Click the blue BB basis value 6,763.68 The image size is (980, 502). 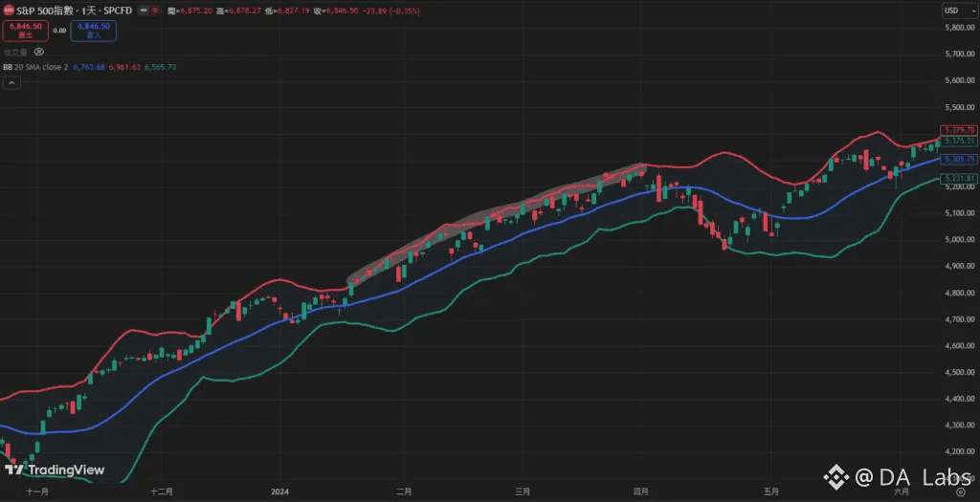click(89, 67)
